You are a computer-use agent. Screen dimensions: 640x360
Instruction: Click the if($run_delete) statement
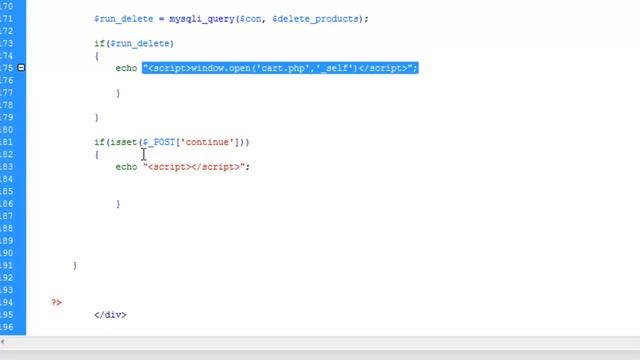coord(134,44)
